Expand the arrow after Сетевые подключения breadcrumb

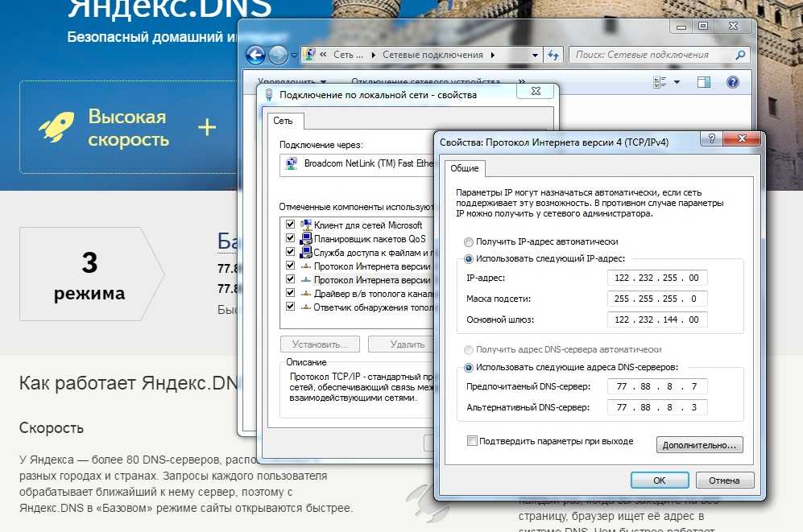(493, 55)
